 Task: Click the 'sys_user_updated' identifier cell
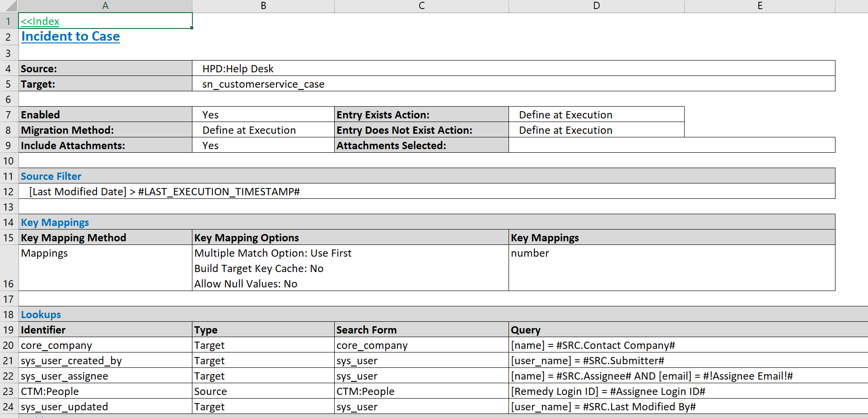pyautogui.click(x=105, y=407)
